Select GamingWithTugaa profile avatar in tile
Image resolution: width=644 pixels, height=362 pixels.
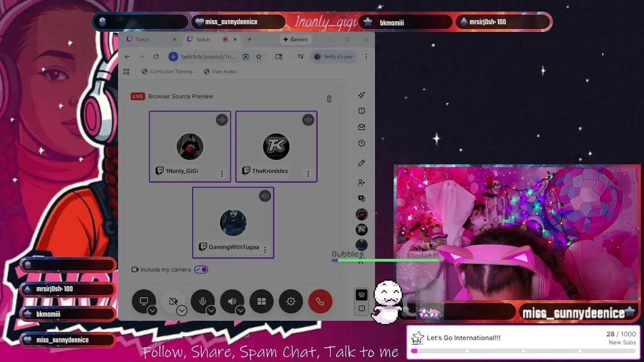click(233, 223)
